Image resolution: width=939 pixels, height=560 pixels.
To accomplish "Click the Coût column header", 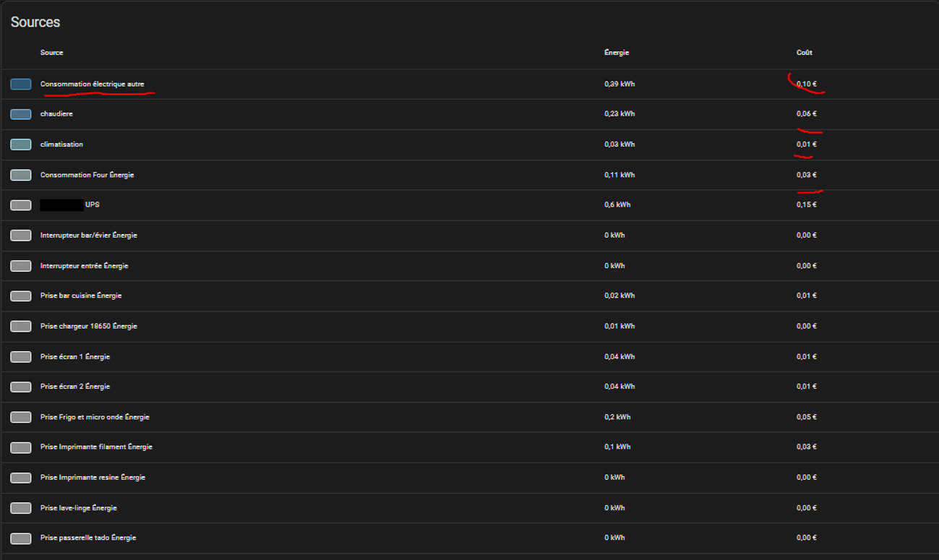I will [x=805, y=53].
